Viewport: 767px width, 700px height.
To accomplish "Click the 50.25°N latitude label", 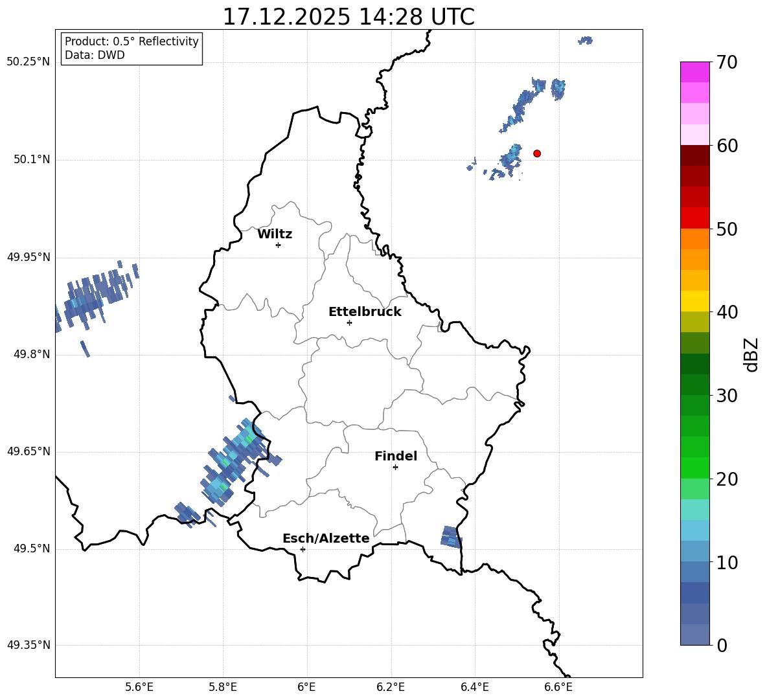I will [x=28, y=62].
